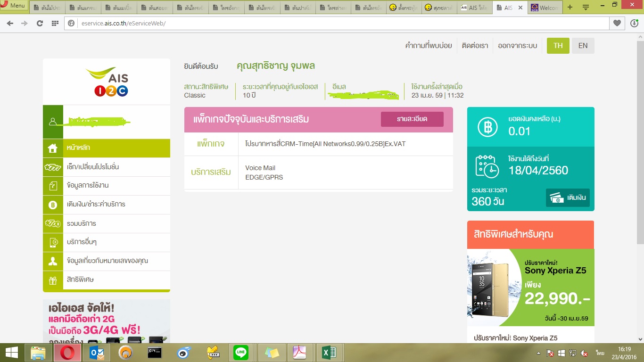Open Adobe Acrobat from the taskbar
This screenshot has width=644, height=362.
tap(300, 353)
